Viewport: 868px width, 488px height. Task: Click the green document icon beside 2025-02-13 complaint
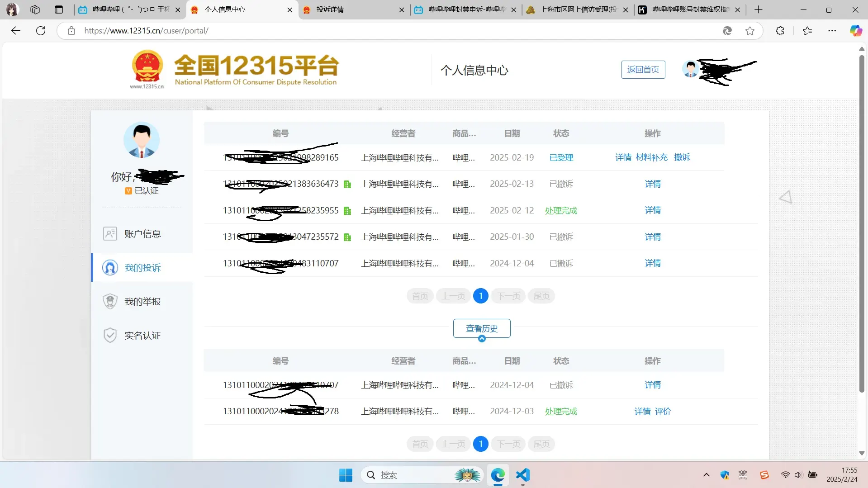pos(347,185)
